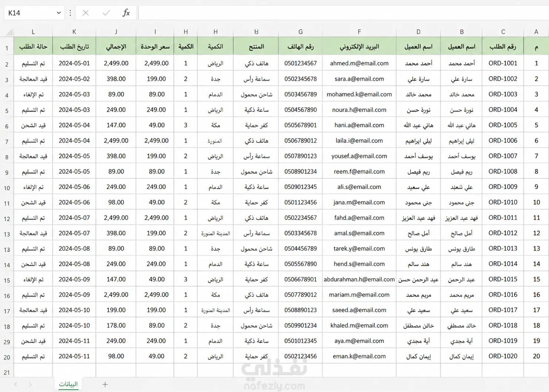The height and width of the screenshot is (392, 549).
Task: Click inside the formula bar input area
Action: point(344,13)
